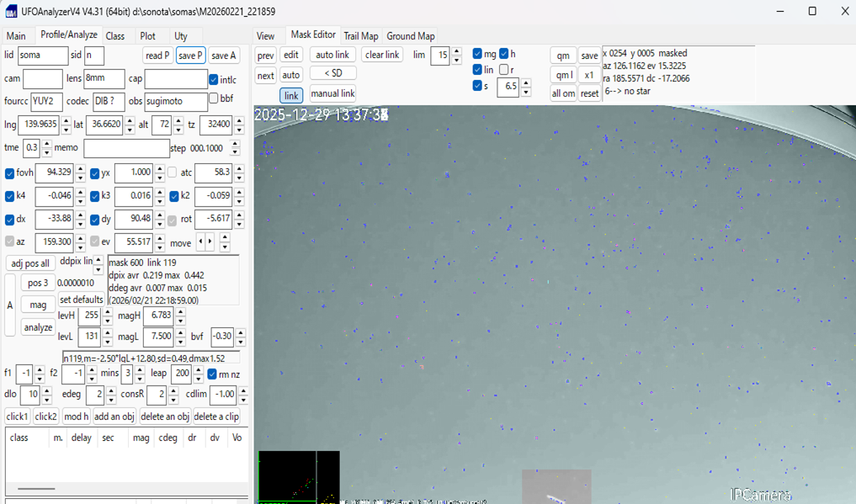Click the 'obs' input field containing sugimoto
Screen dimensions: 856x504
[175, 102]
